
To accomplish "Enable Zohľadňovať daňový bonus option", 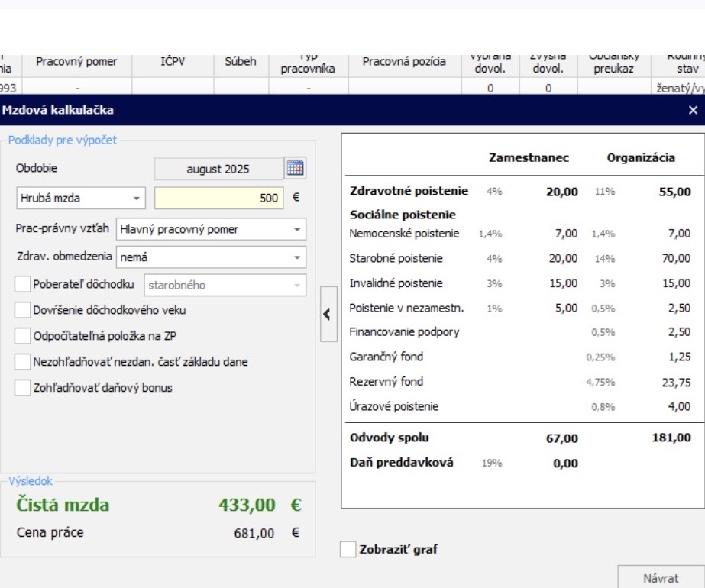I will click(22, 388).
